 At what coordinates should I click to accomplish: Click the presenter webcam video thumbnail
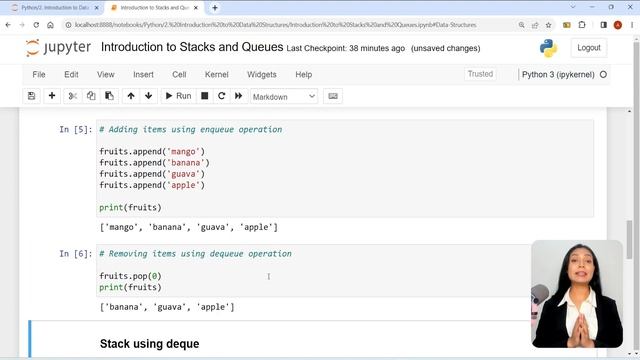click(577, 294)
